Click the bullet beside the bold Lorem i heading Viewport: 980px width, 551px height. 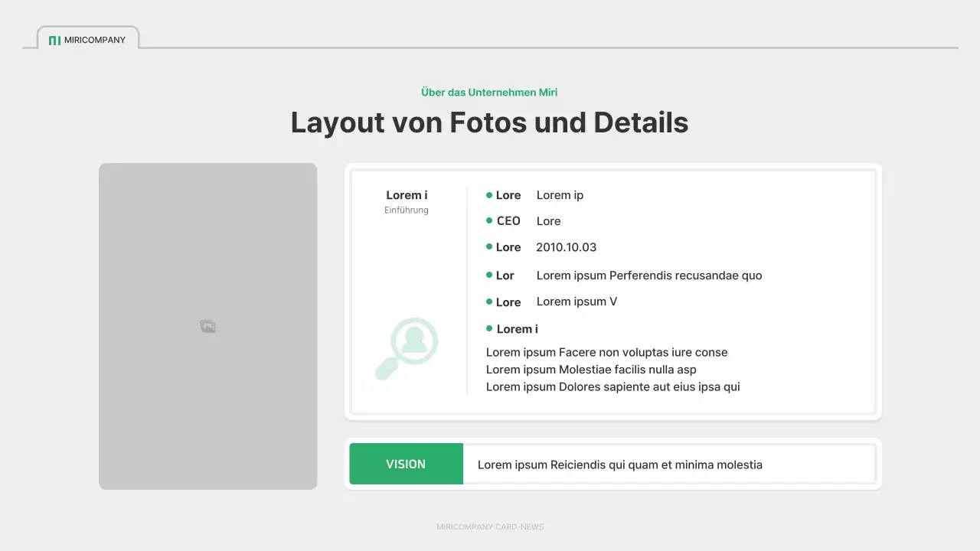pyautogui.click(x=488, y=328)
